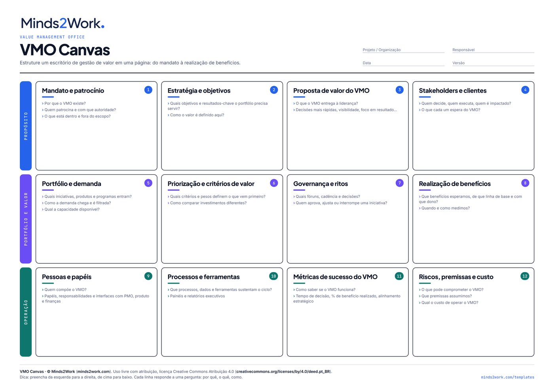Open the creativecommons.org license link

coord(283,371)
